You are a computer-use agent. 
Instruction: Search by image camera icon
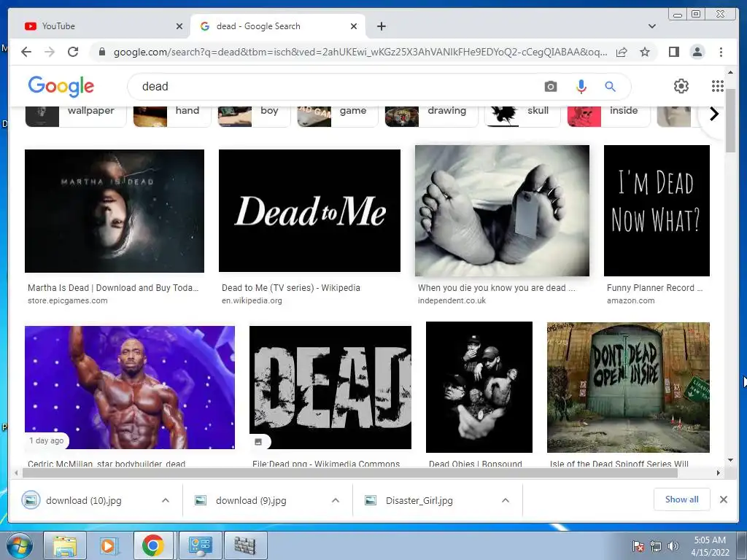(x=551, y=86)
